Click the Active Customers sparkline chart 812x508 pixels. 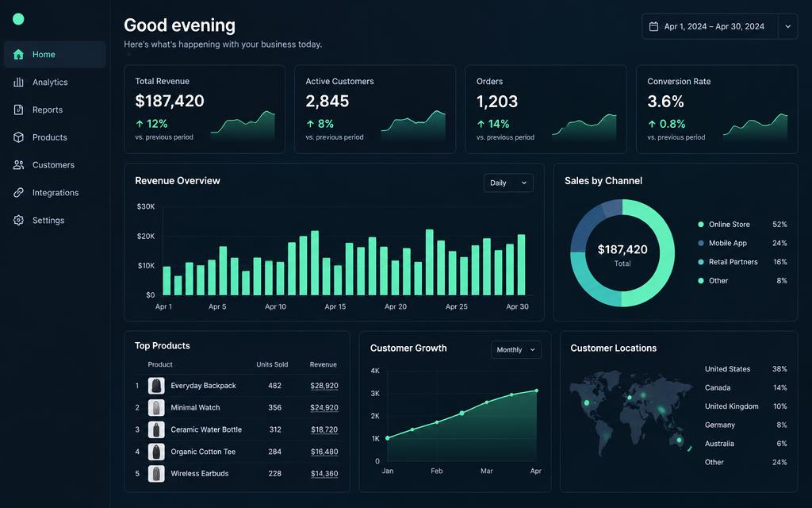(413, 125)
